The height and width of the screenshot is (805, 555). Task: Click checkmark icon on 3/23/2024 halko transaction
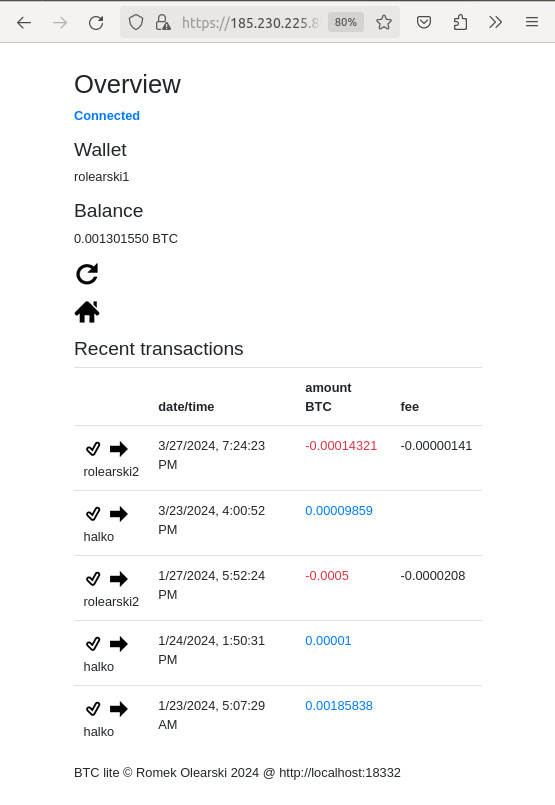(93, 514)
